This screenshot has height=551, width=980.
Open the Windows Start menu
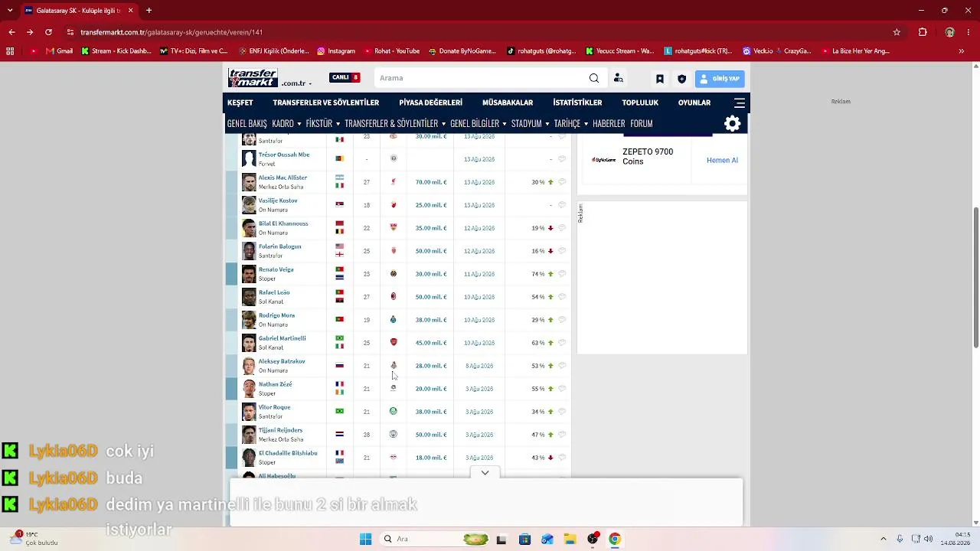[365, 540]
